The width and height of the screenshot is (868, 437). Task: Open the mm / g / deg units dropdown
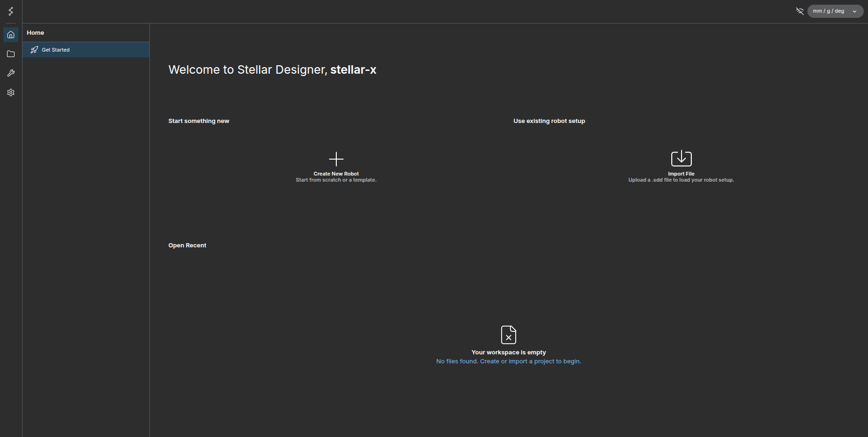click(x=829, y=11)
